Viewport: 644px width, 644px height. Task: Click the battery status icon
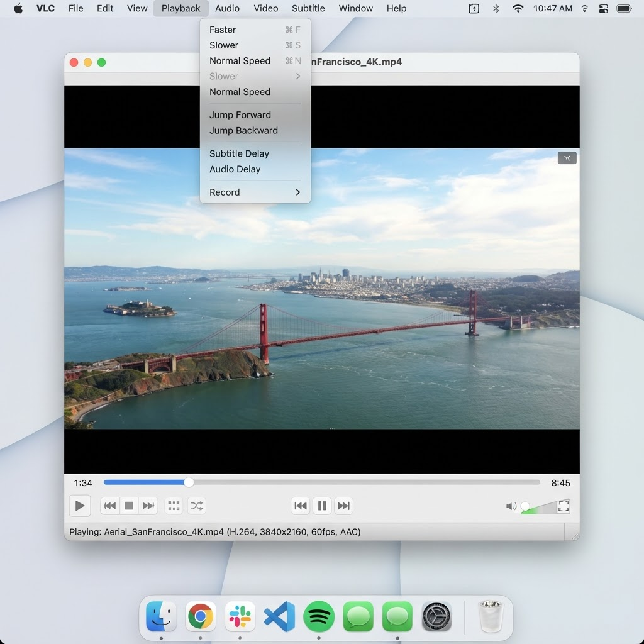[624, 8]
